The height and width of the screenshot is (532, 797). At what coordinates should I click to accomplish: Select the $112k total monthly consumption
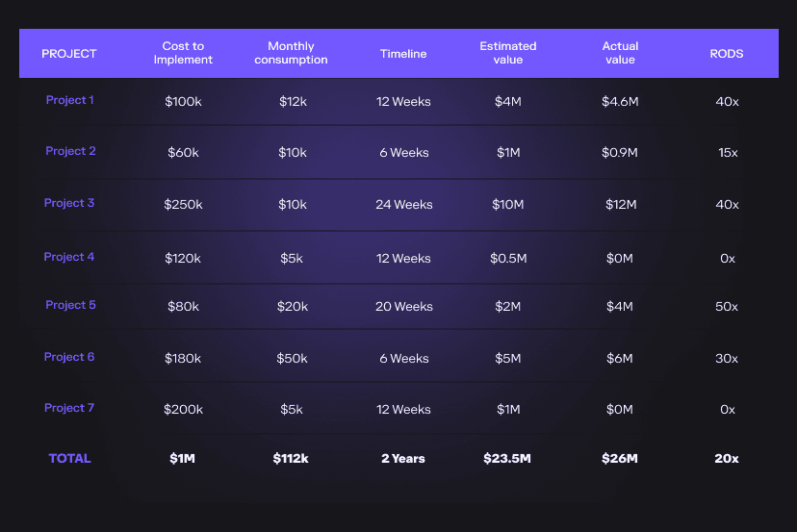tap(291, 459)
